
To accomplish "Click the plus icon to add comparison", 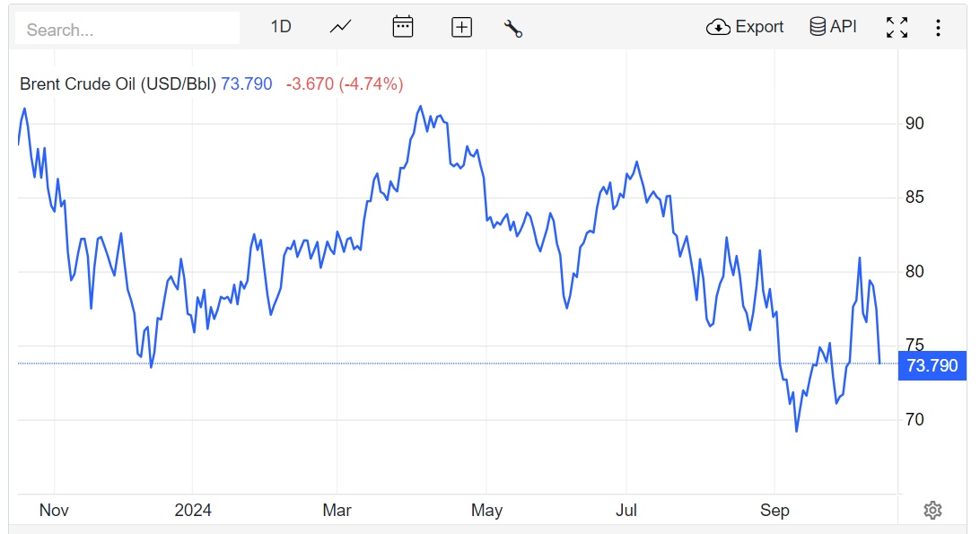I will (x=461, y=27).
